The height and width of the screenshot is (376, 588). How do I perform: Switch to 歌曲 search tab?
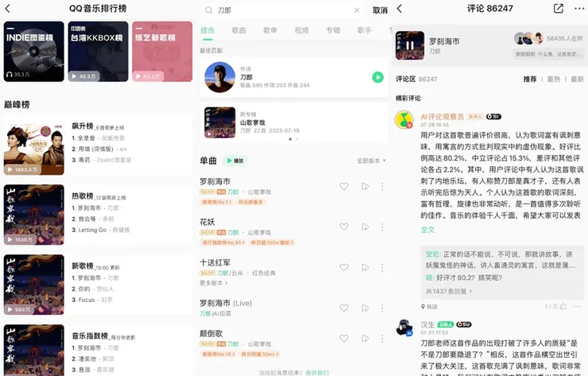(x=239, y=30)
